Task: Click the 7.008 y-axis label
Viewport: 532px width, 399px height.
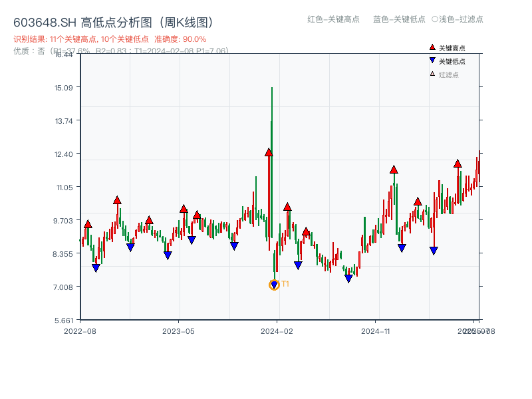Action: point(63,287)
